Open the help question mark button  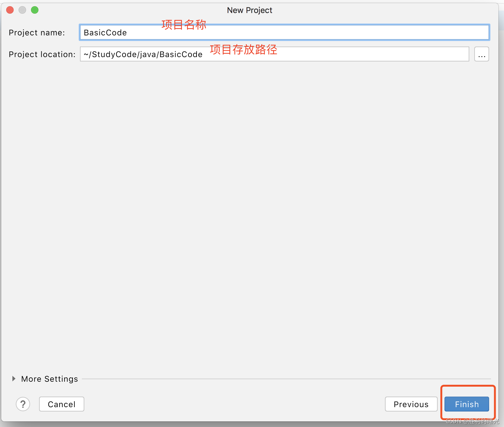(x=23, y=404)
